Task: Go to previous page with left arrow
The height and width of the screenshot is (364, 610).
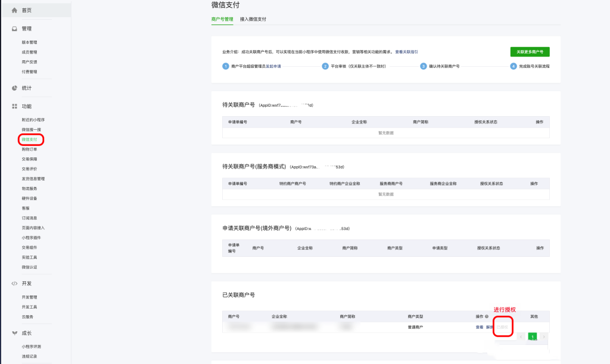Action: tap(522, 337)
